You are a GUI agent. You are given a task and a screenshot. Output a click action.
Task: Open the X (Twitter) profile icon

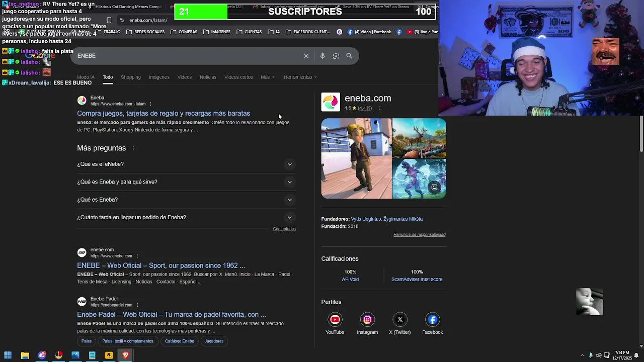(x=400, y=319)
